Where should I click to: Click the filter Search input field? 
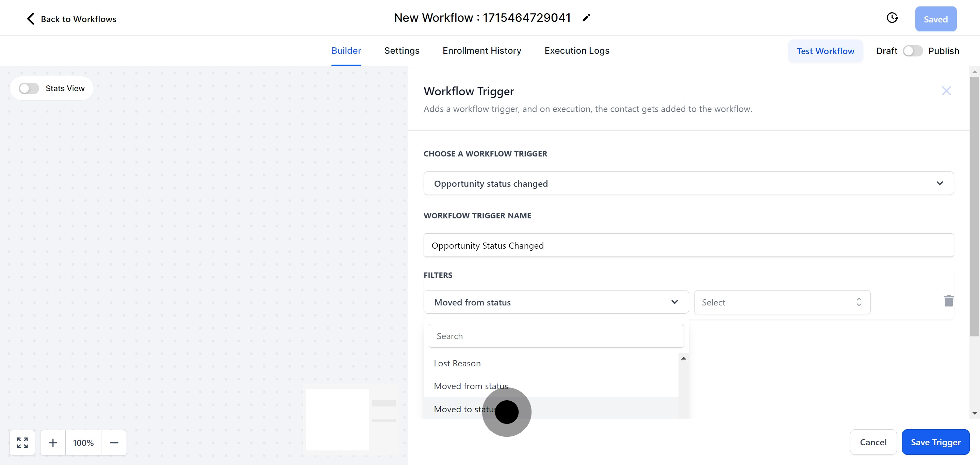tap(555, 336)
